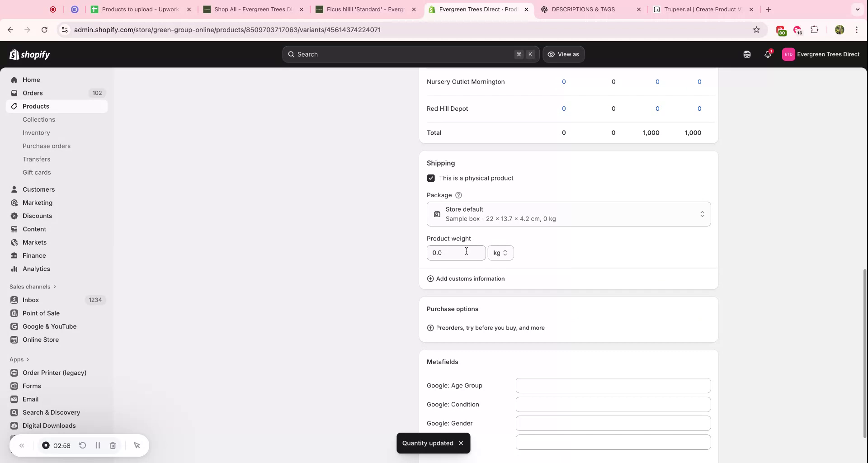
Task: Pause the screen recording
Action: [x=98, y=445]
